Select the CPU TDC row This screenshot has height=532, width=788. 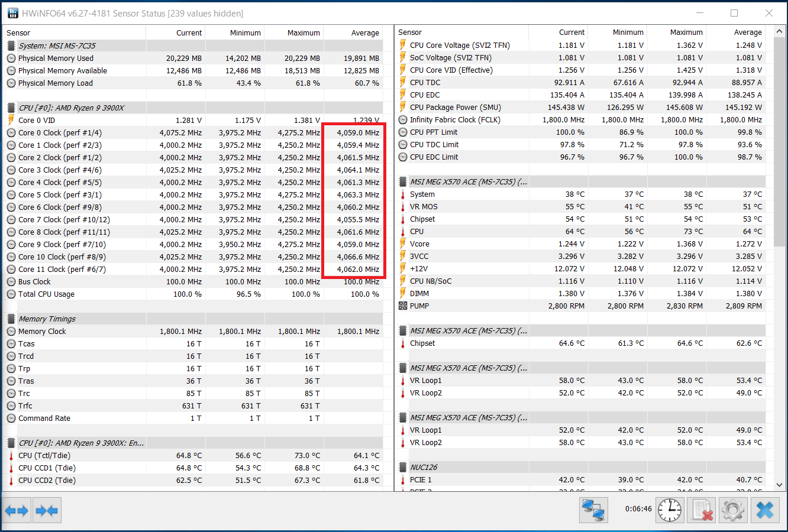pos(580,82)
